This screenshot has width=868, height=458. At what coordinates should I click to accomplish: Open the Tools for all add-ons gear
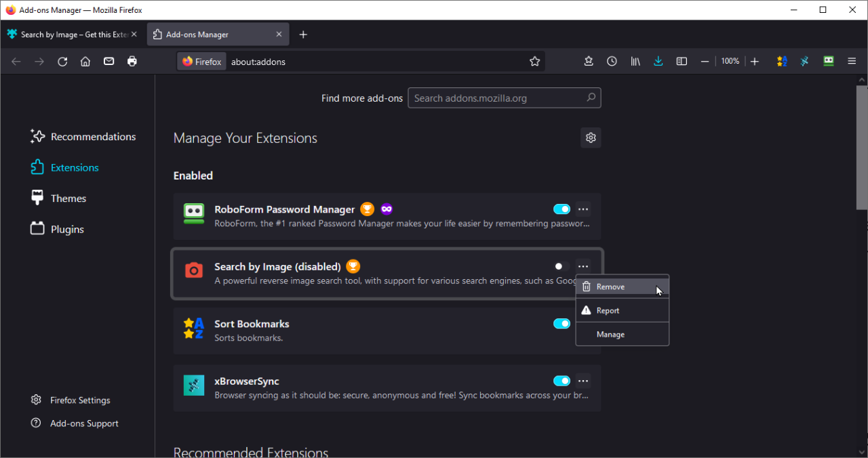pyautogui.click(x=591, y=138)
